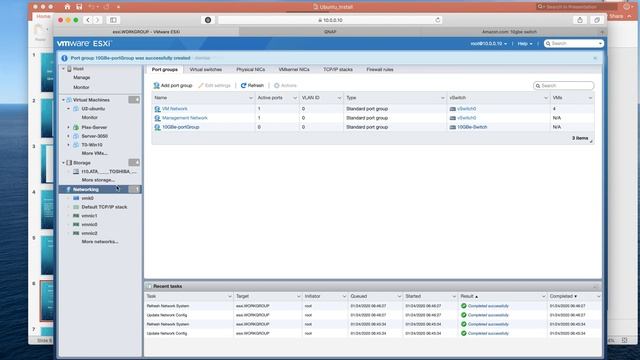Click the Safari forward arrow button
Image resolution: width=640 pixels, height=360 pixels.
(97, 20)
